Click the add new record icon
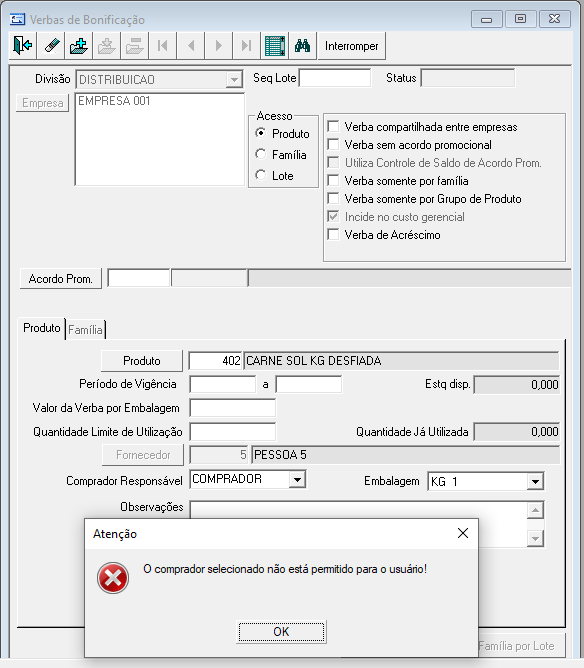This screenshot has height=668, width=584. pos(79,45)
